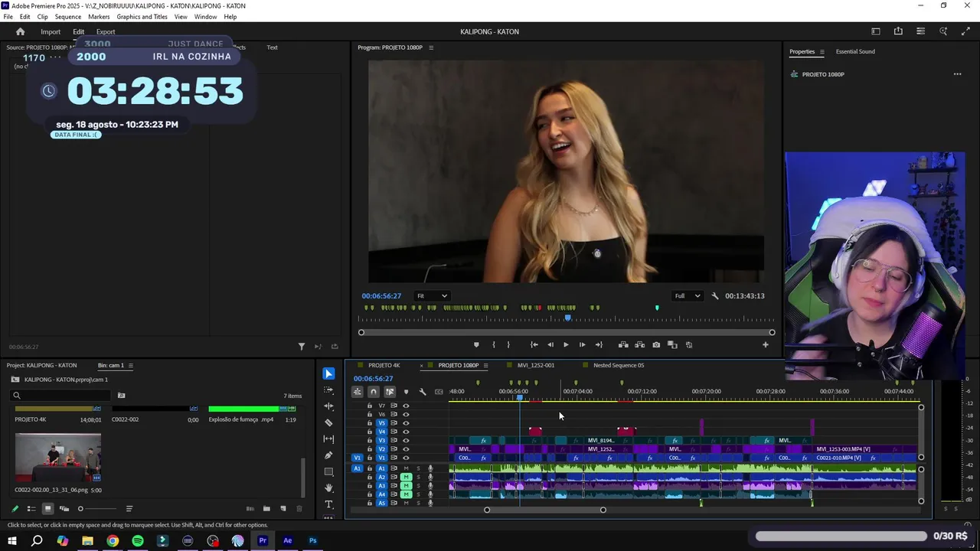
Task: Toggle Snap in timeline magnet icon
Action: pos(374,392)
